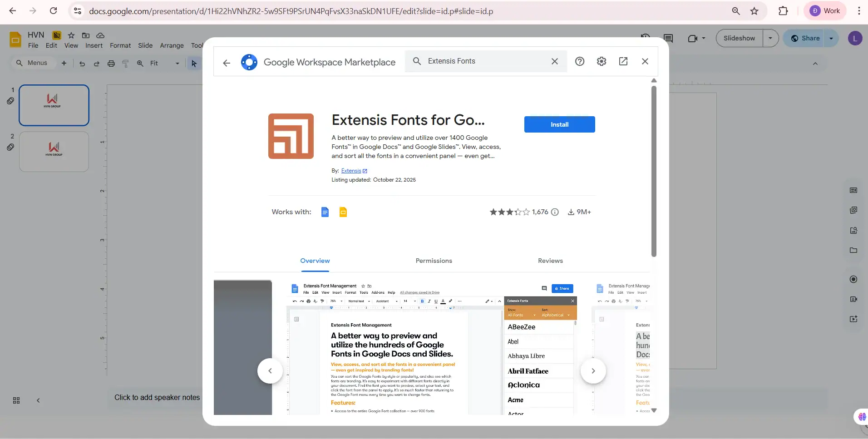The width and height of the screenshot is (868, 439).
Task: Click the undo icon in the toolbar
Action: tap(82, 64)
